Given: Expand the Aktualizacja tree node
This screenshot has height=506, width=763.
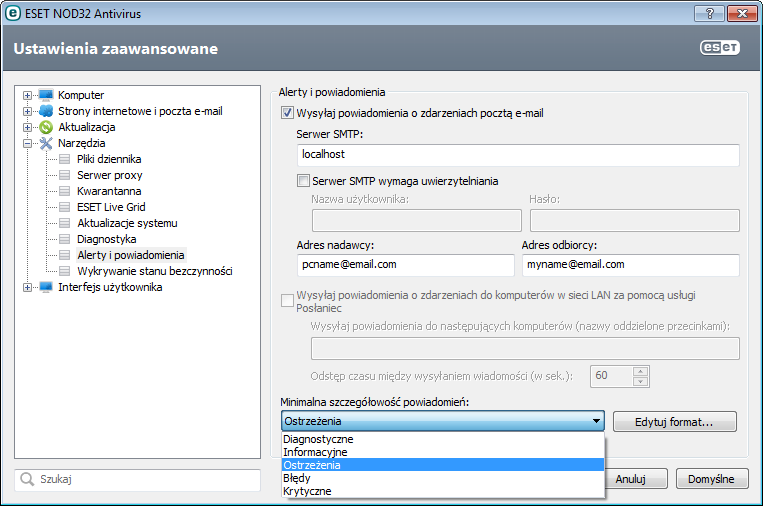Looking at the screenshot, I should pyautogui.click(x=27, y=127).
